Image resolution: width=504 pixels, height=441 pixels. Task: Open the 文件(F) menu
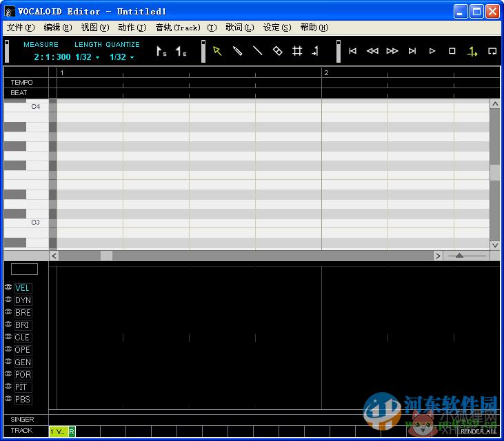point(21,28)
